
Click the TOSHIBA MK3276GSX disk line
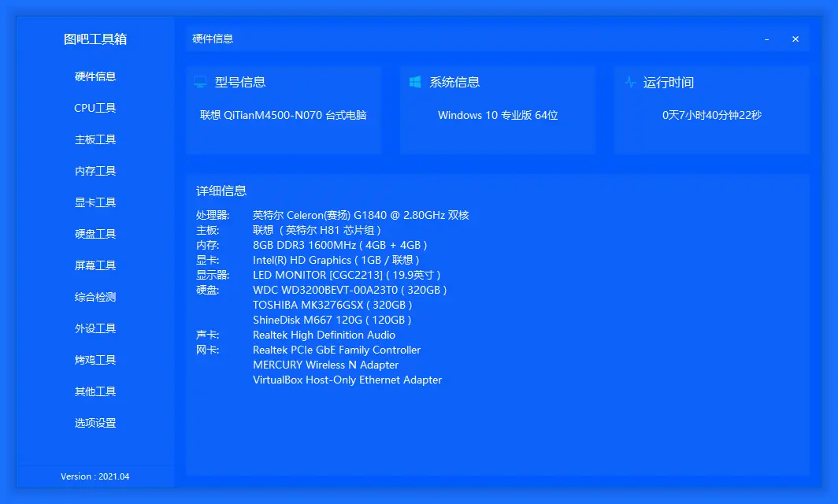(x=332, y=305)
